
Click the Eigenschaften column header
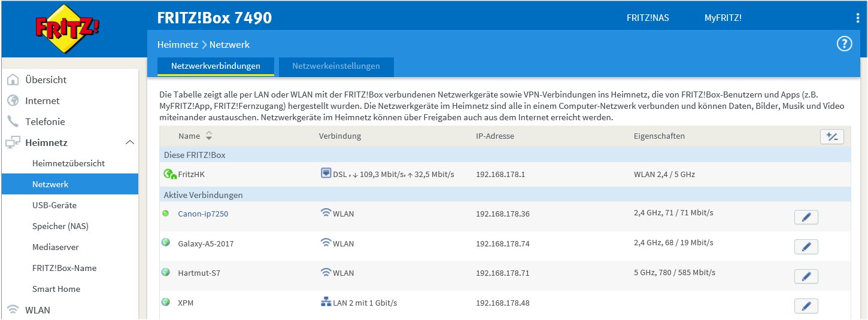[659, 136]
